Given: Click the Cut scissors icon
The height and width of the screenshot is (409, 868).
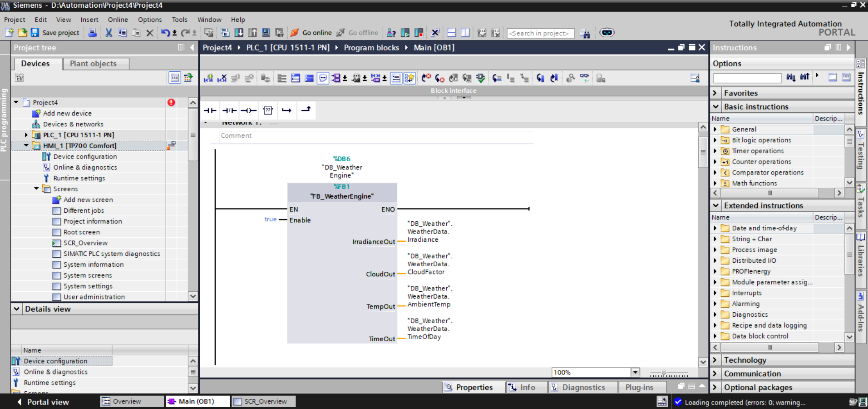Looking at the screenshot, I should pyautogui.click(x=108, y=32).
